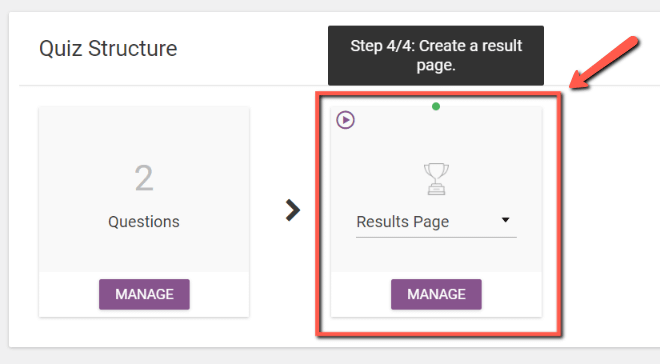Click the red highlight border of Results card
This screenshot has height=364, width=660.
pyautogui.click(x=560, y=215)
